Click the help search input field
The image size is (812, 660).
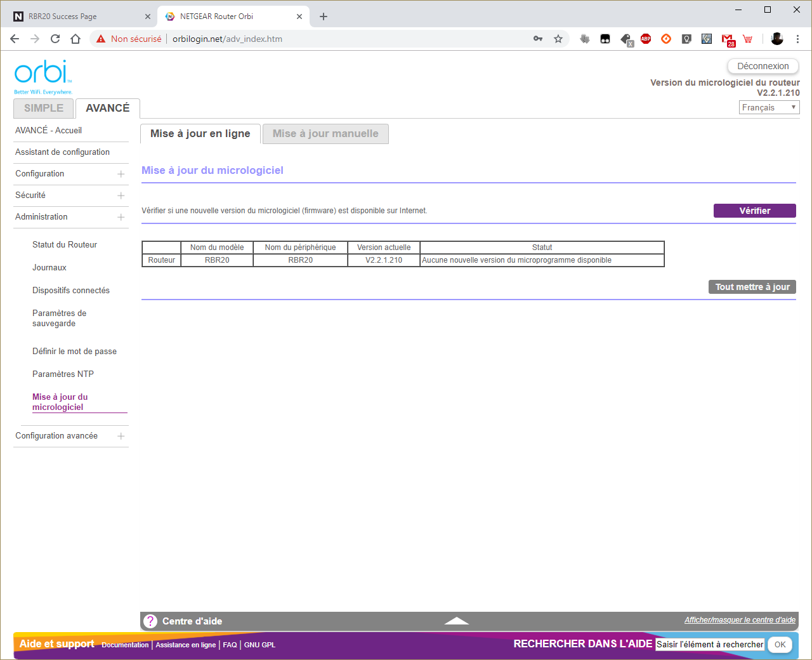click(x=710, y=644)
